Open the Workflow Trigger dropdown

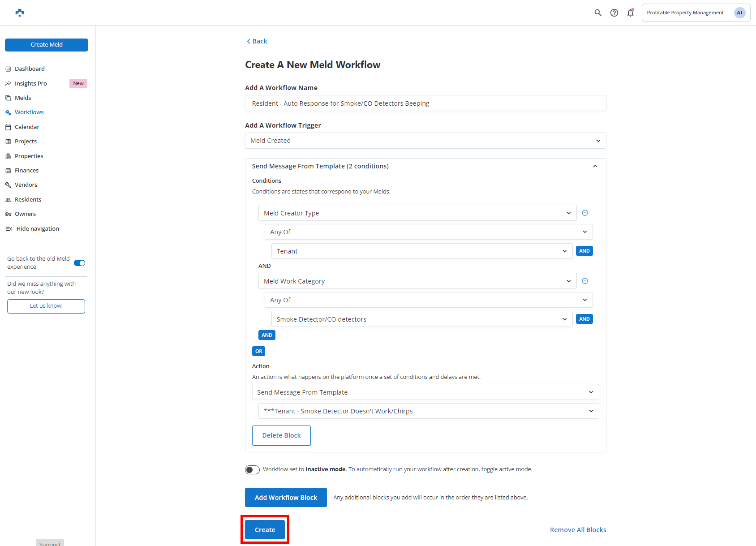425,141
